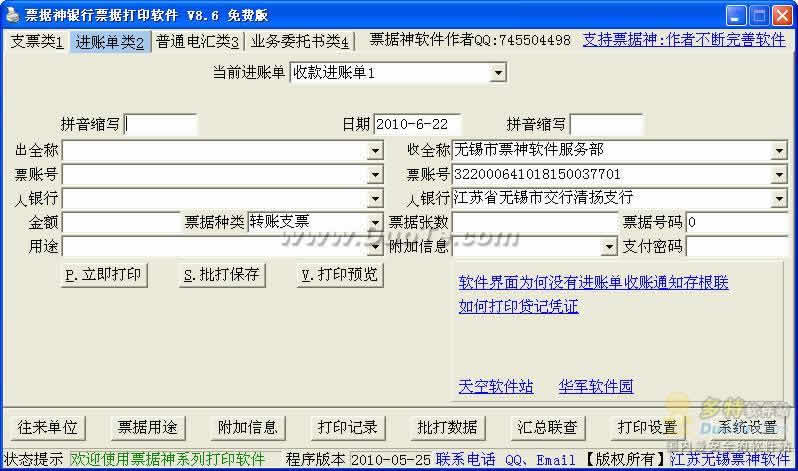
Task: Open the 用途 dropdown arrow
Action: point(375,246)
